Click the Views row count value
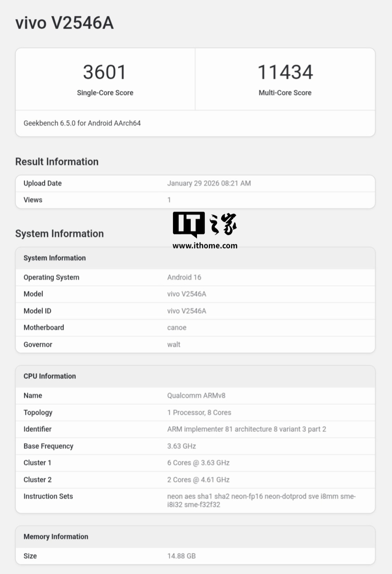392x574 pixels. (169, 200)
